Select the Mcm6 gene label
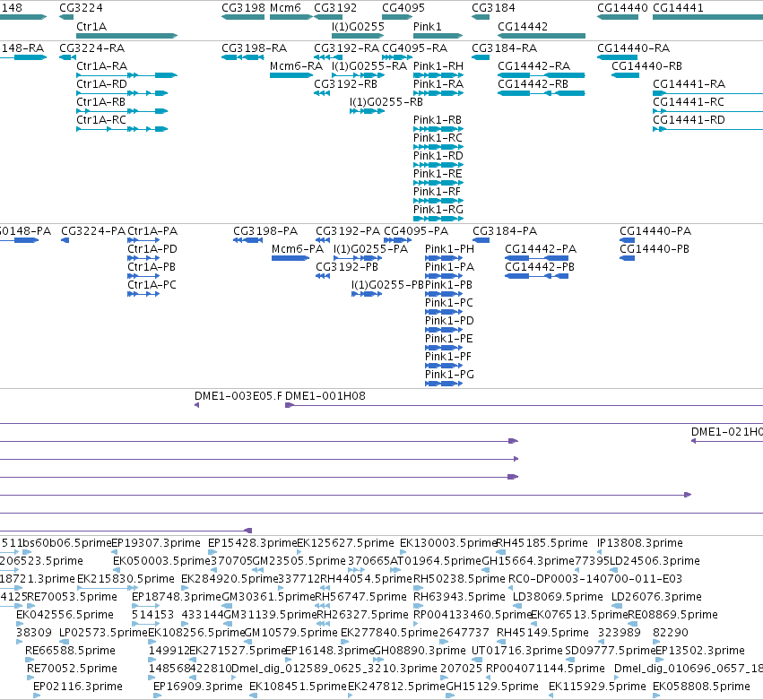 tap(285, 8)
